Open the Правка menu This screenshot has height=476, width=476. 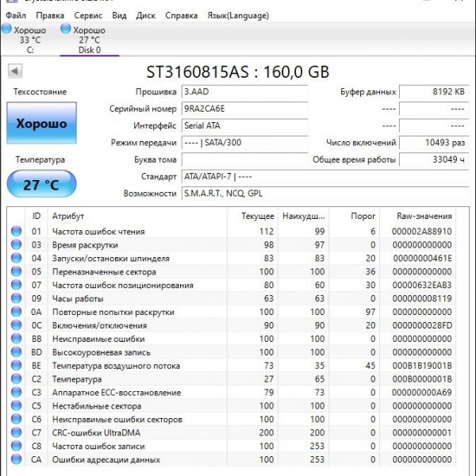point(50,15)
